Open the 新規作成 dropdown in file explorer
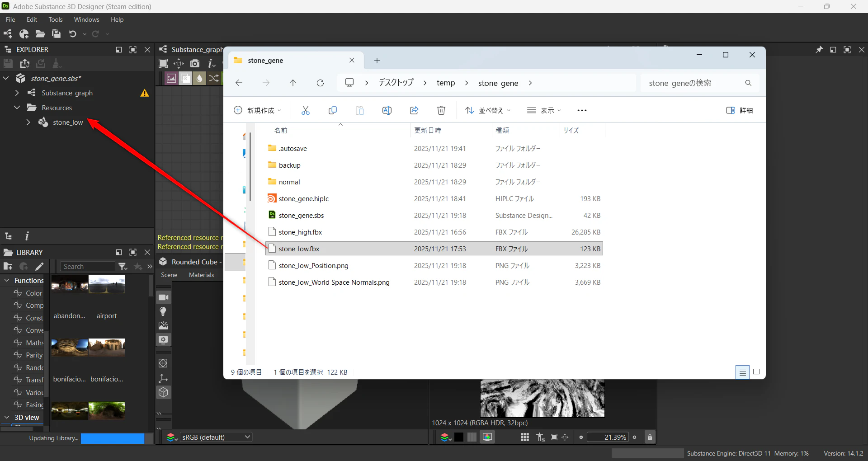868x461 pixels. tap(257, 110)
